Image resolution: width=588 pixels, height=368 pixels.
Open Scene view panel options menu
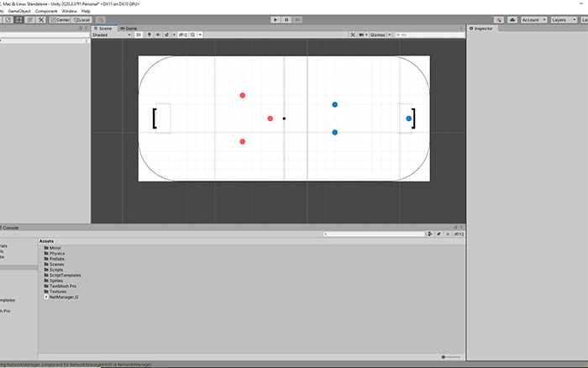pos(462,29)
